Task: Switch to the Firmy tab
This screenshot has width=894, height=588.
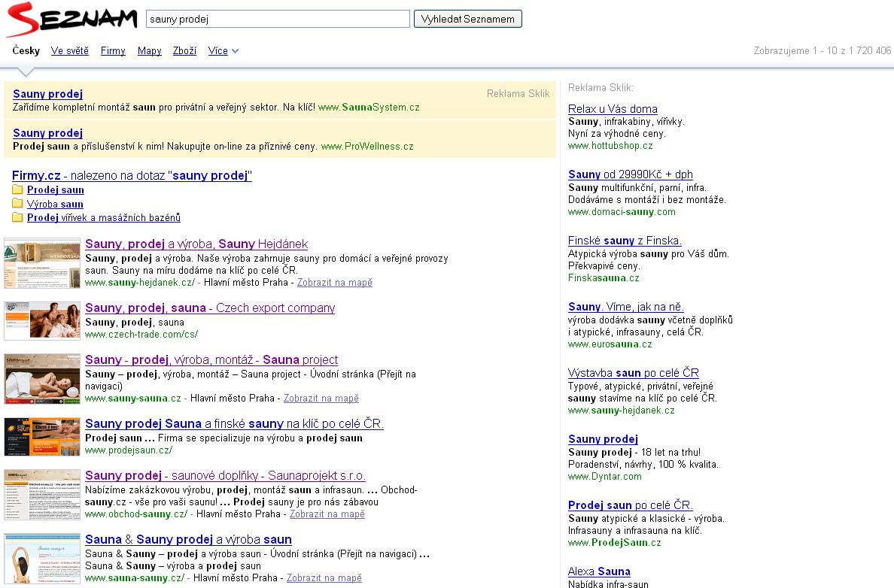Action: tap(113, 50)
